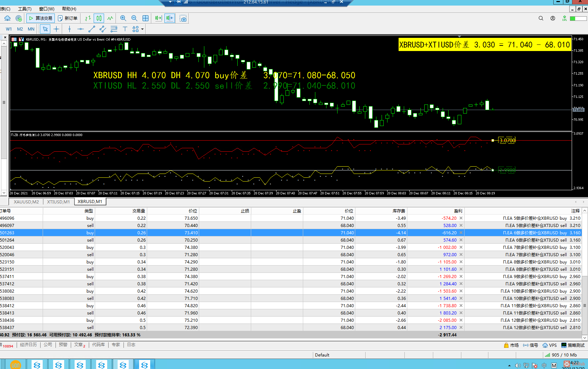Sort trades by 盈利 profit column header

[x=458, y=211]
